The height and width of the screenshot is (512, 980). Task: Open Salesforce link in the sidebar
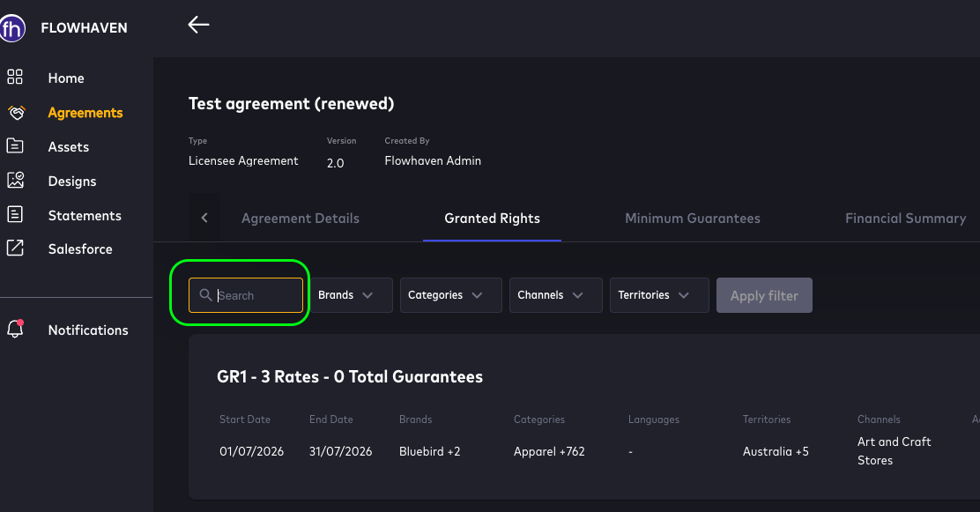(x=80, y=249)
